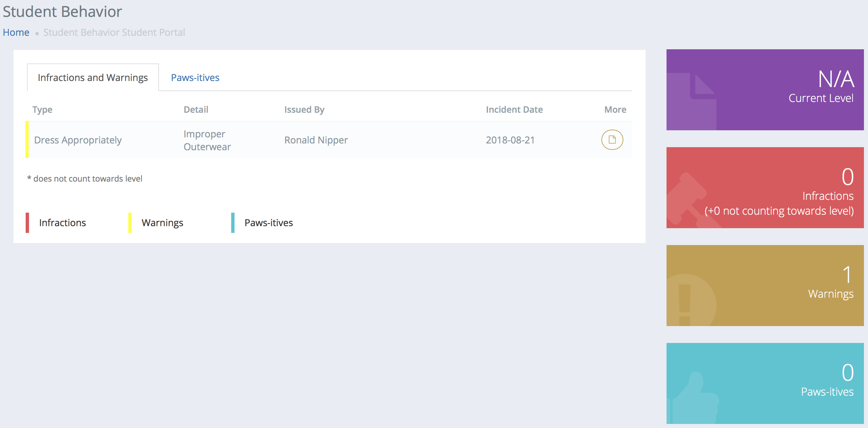Screen dimensions: 868x428
Task: Go to Home breadcrumb link
Action: point(16,32)
